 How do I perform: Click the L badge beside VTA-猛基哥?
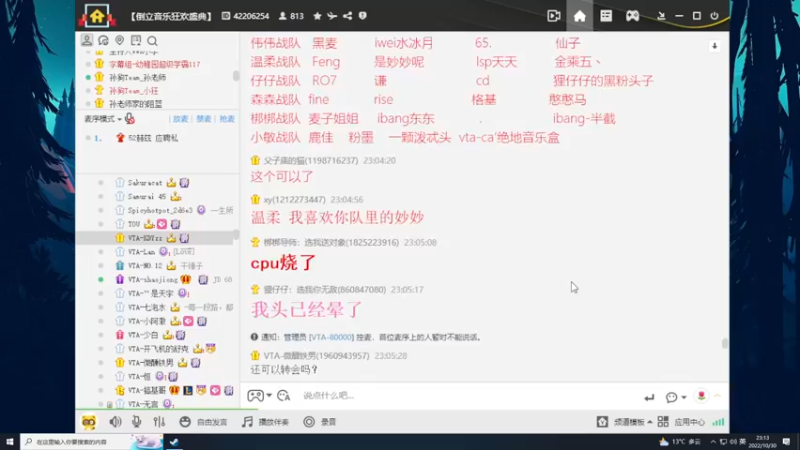tap(188, 390)
